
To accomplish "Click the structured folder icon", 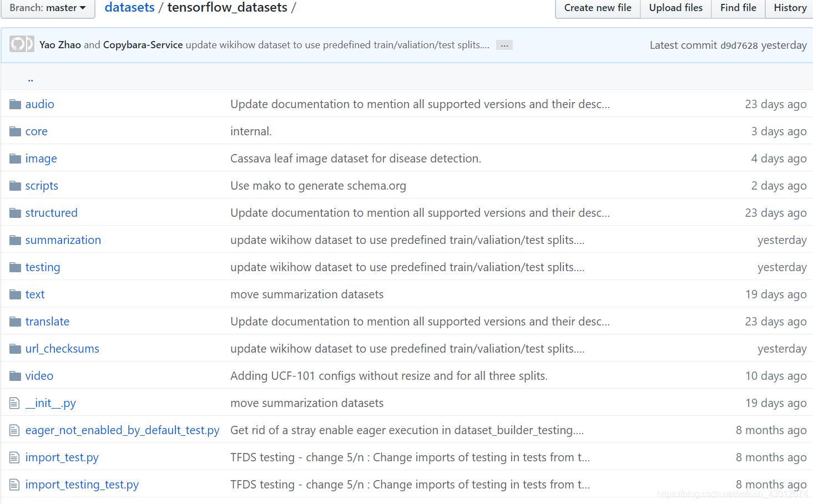I will coord(15,213).
